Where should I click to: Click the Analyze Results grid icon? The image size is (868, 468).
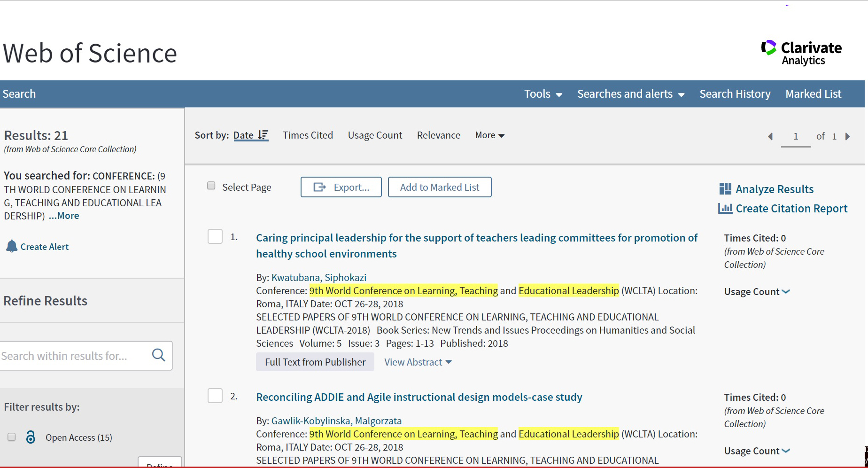725,189
